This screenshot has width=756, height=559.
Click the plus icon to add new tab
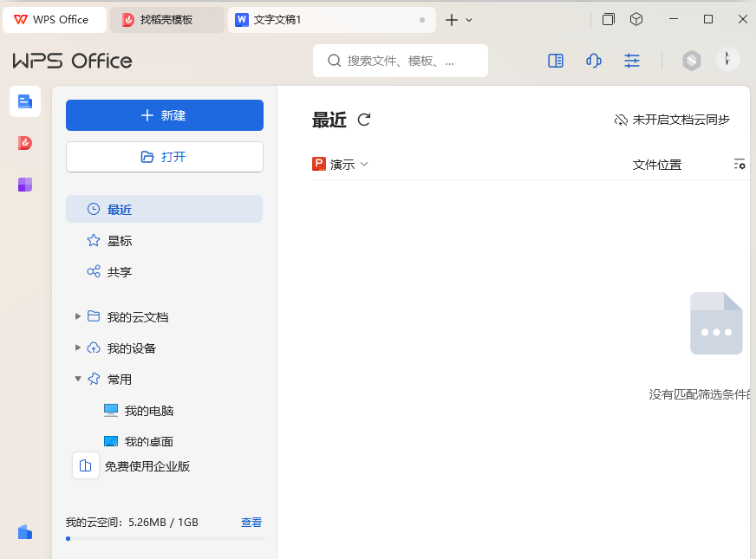pos(452,20)
